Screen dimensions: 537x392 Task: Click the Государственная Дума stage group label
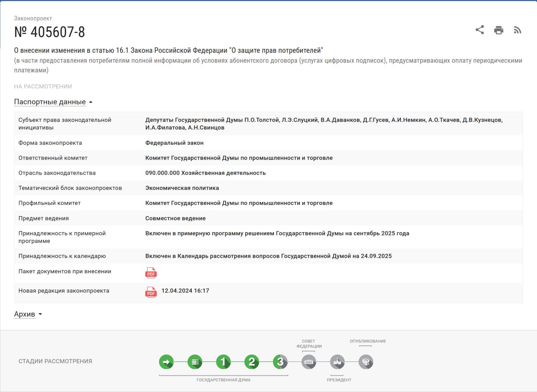223,379
